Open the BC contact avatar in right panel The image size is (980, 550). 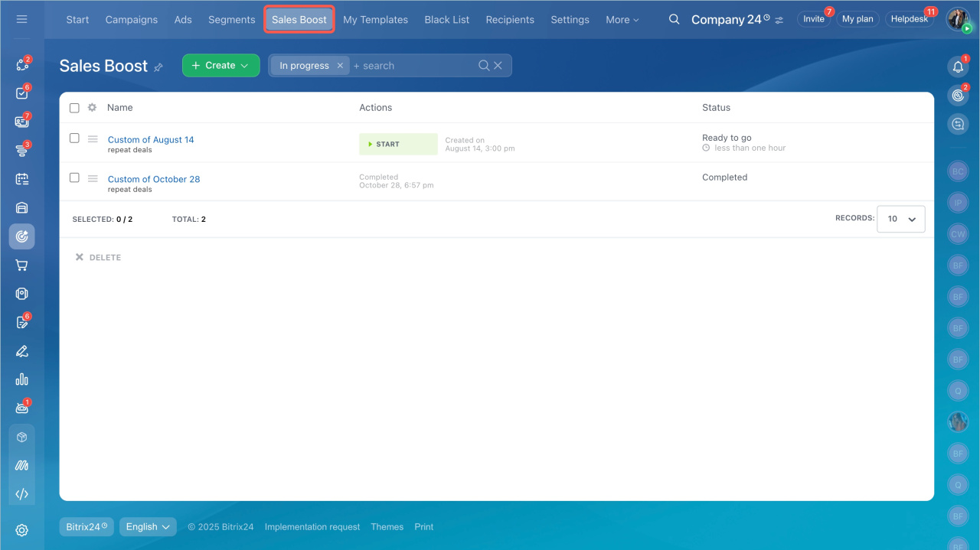tap(958, 172)
